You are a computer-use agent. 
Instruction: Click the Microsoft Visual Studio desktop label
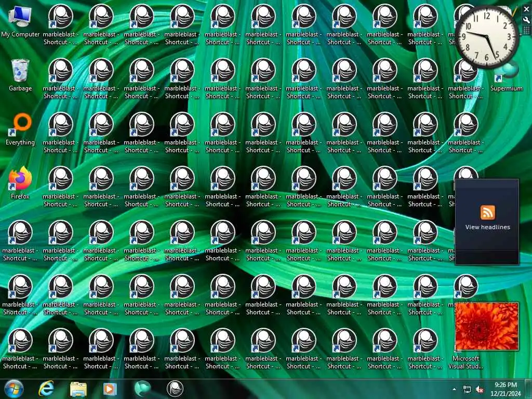point(465,362)
